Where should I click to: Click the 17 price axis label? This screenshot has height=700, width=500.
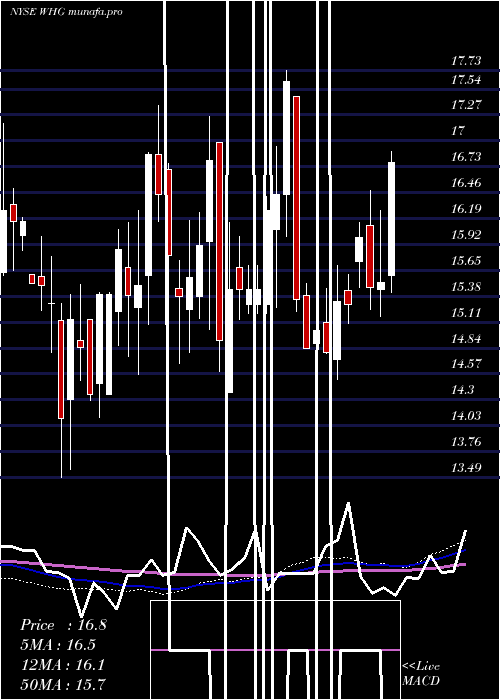pos(458,131)
